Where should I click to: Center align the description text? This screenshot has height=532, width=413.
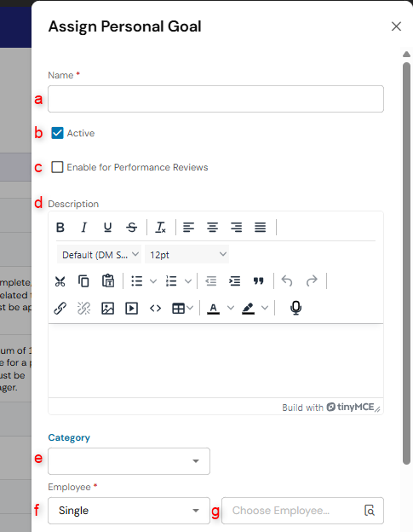[x=212, y=227]
